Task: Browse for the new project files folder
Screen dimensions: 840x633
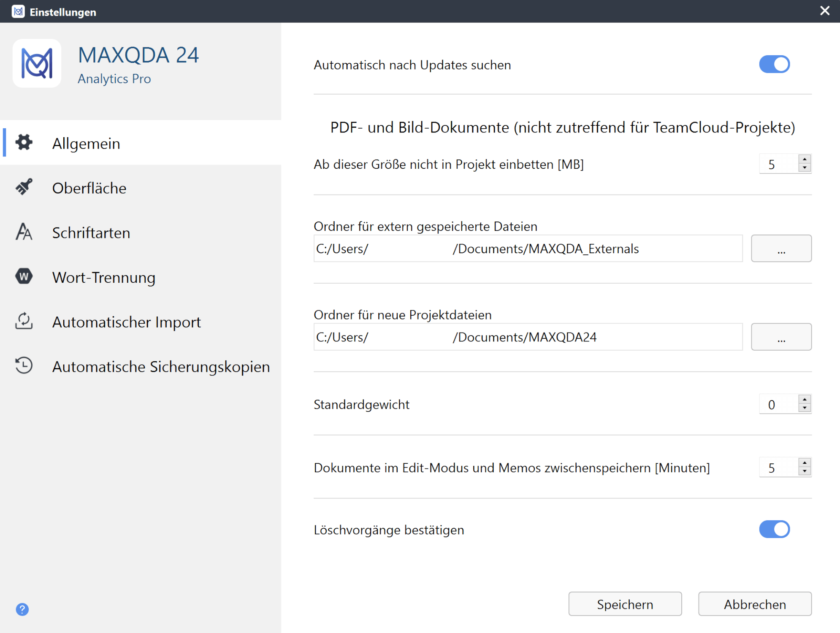Action: pos(781,337)
